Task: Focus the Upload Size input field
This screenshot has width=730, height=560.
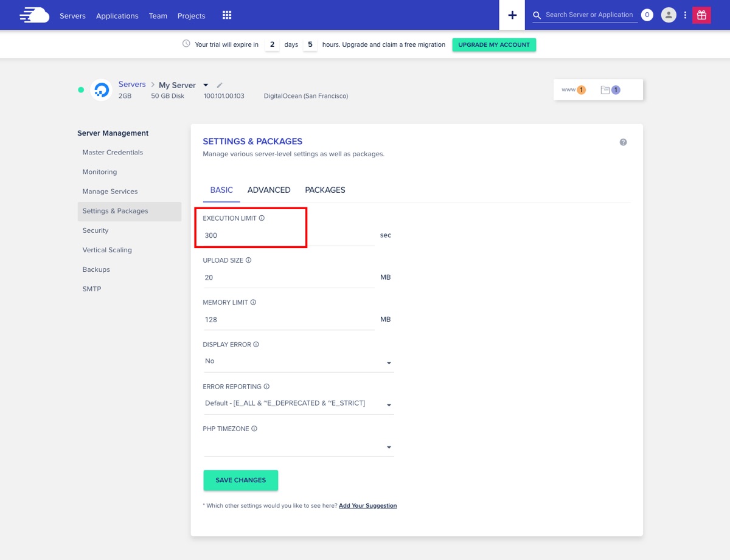Action: pos(289,278)
